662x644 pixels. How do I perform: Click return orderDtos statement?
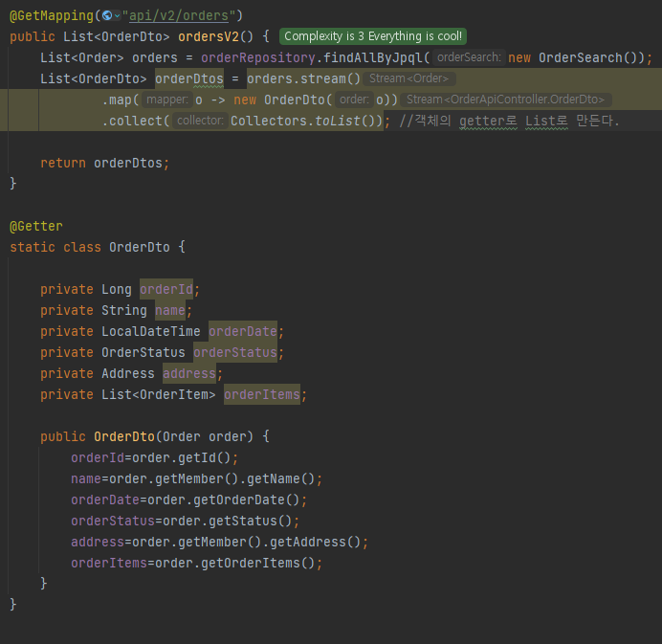104,163
